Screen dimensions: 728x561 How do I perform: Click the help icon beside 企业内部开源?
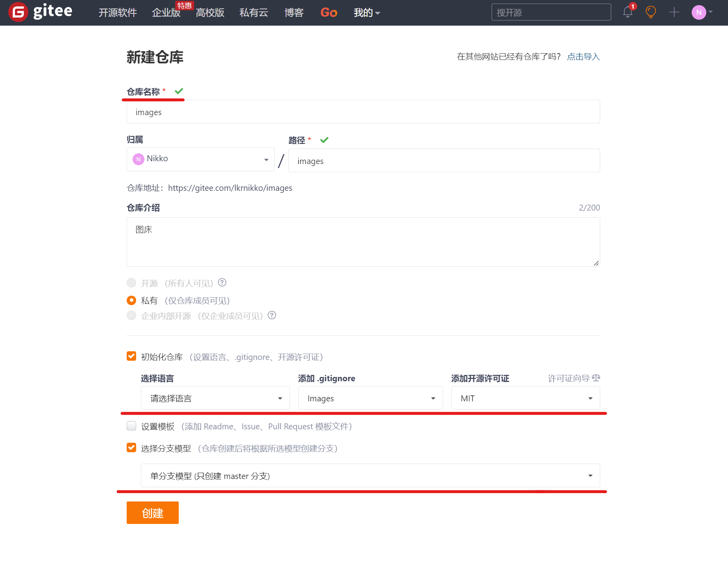272,315
